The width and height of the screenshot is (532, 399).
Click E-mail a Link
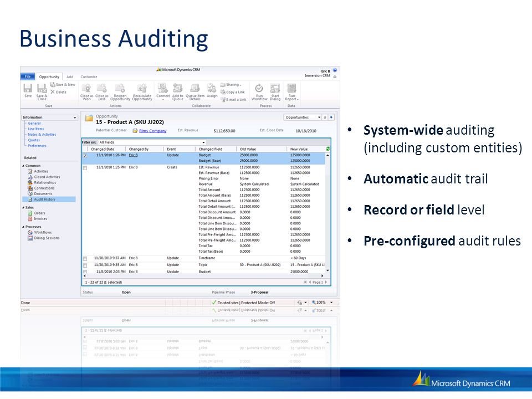point(233,99)
